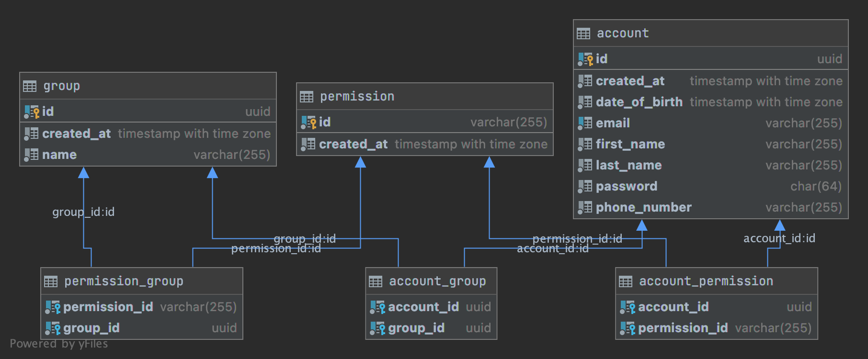Click the permission table header icon
The height and width of the screenshot is (359, 868).
(x=307, y=97)
